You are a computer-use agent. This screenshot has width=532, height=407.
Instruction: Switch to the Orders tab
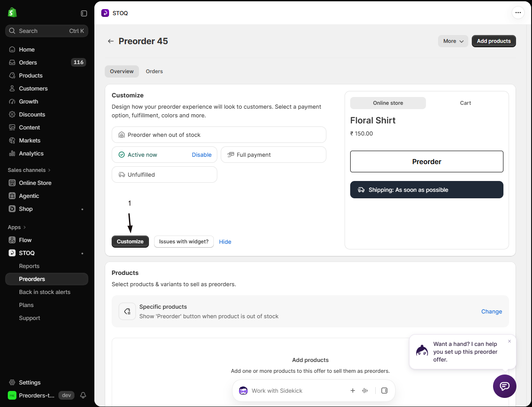pyautogui.click(x=154, y=71)
